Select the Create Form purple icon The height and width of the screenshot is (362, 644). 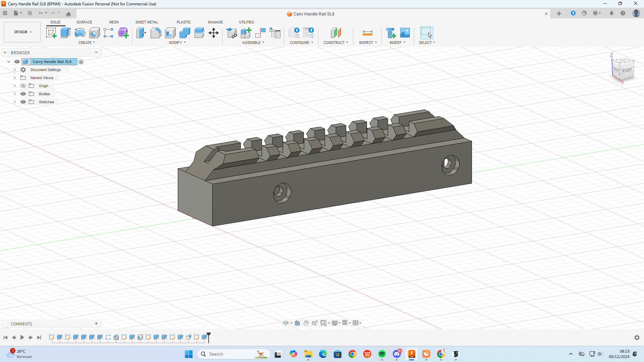coord(123,33)
